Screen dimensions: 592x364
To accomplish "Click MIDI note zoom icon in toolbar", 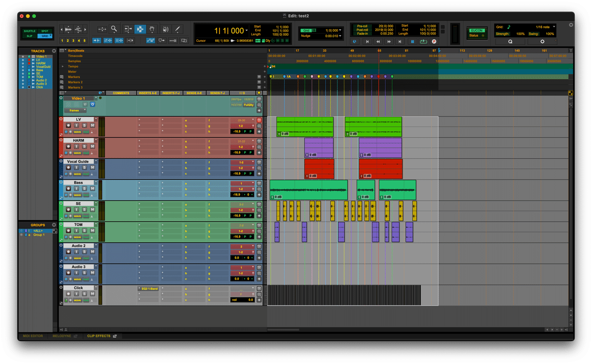I will click(x=78, y=29).
